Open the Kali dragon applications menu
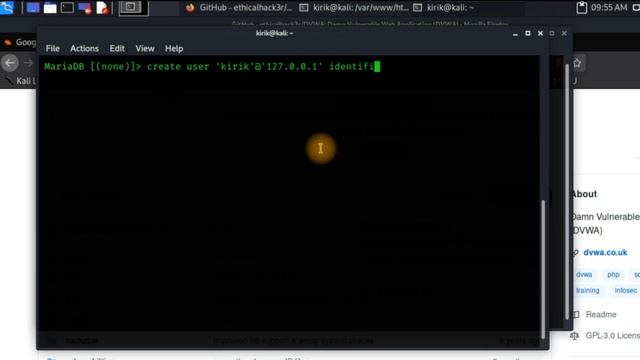Image resolution: width=640 pixels, height=360 pixels. 7,8
